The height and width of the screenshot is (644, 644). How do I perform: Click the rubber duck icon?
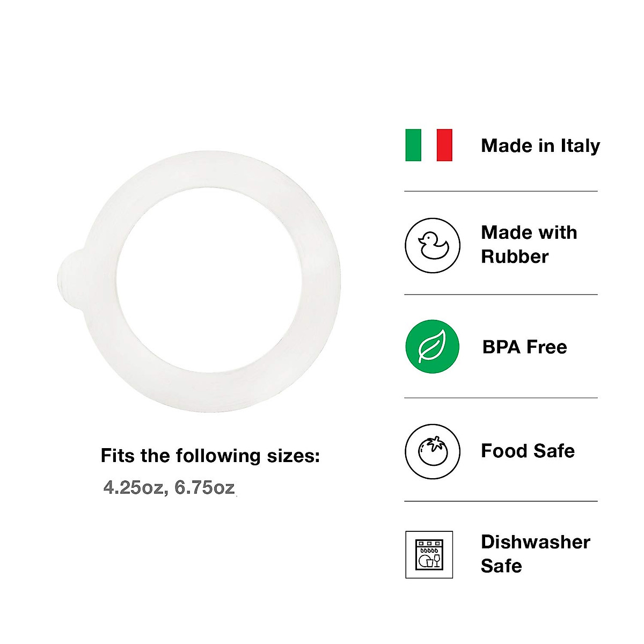(432, 245)
